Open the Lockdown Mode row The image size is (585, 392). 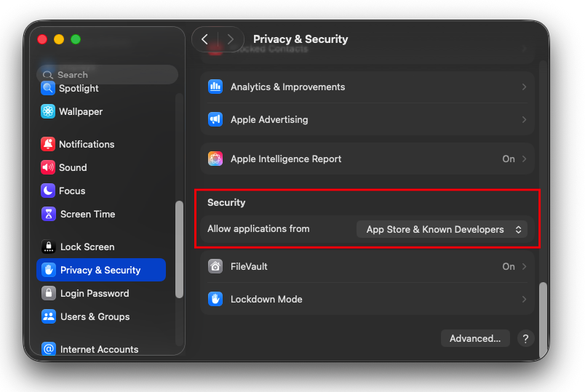coord(367,299)
